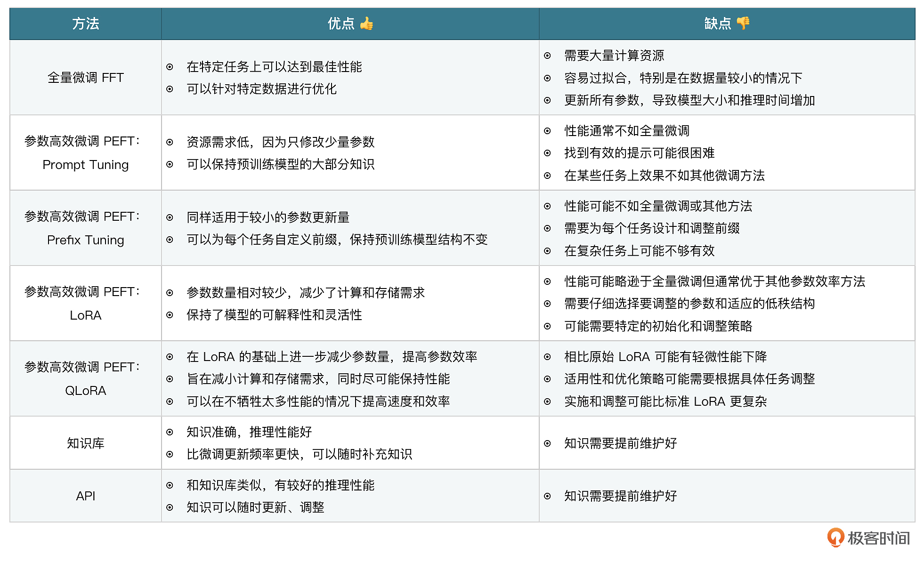This screenshot has width=924, height=562.
Task: Click the thumbs-up icon in 优点 header
Action: click(366, 23)
